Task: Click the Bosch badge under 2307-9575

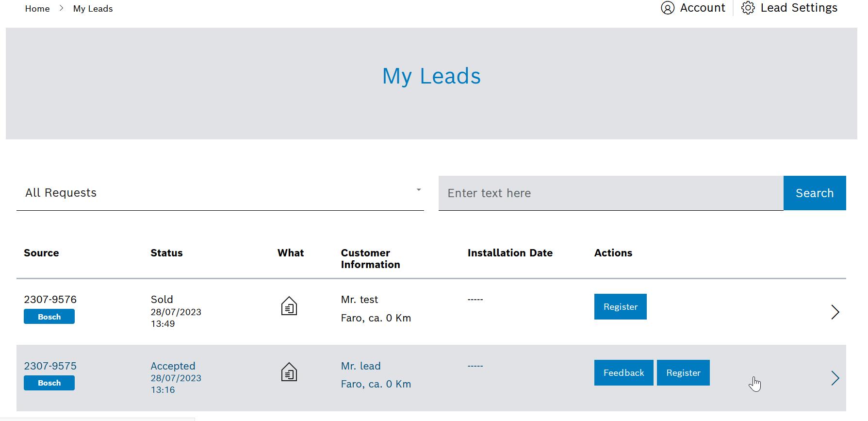Action: 49,383
